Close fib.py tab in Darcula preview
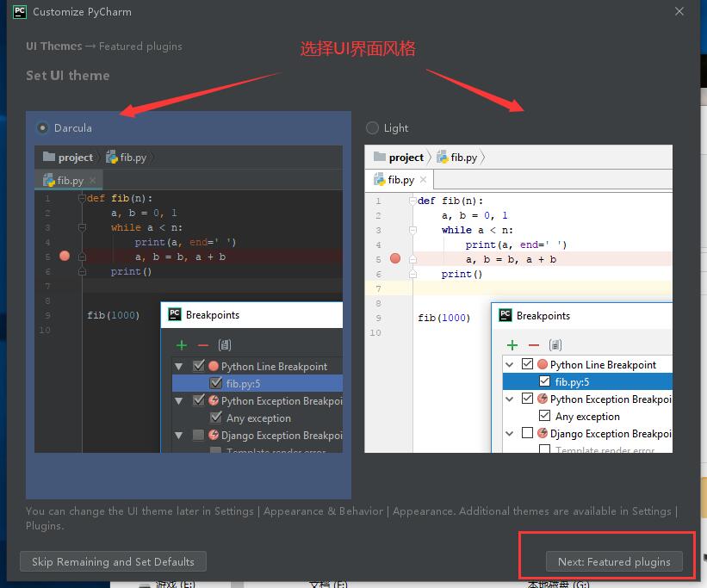707x588 pixels. pyautogui.click(x=92, y=181)
